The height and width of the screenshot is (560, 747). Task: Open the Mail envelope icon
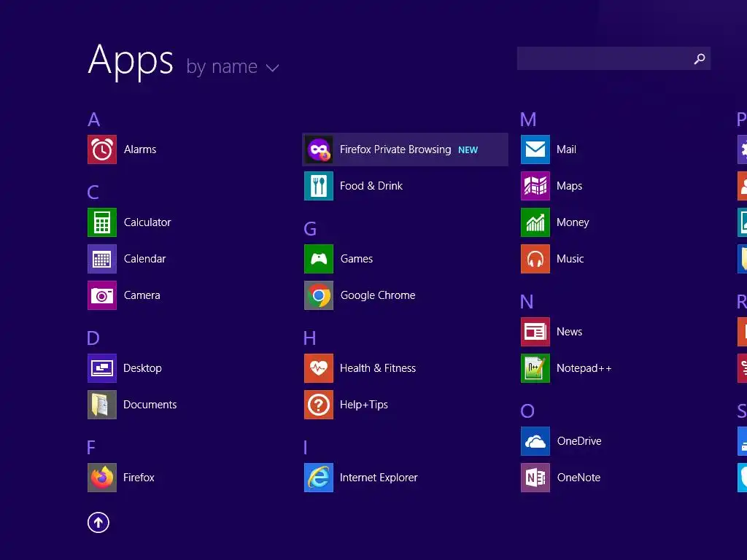point(535,149)
